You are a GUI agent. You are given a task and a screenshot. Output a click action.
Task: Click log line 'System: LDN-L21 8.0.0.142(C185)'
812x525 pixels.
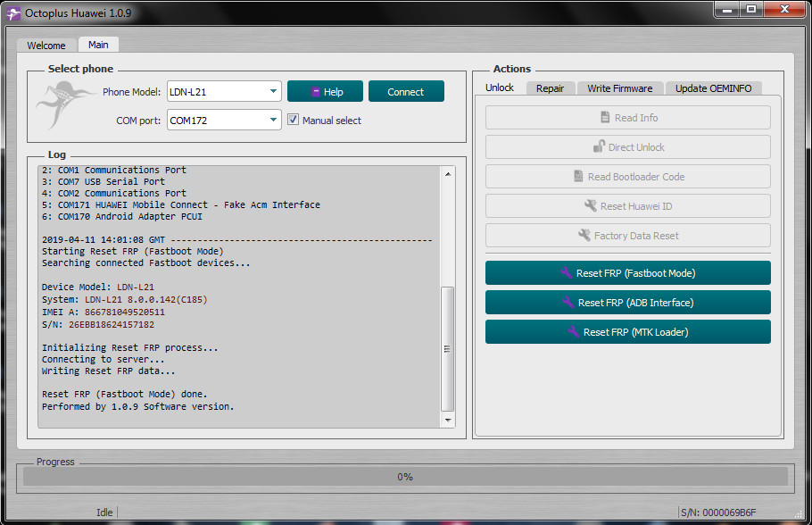pyautogui.click(x=124, y=300)
